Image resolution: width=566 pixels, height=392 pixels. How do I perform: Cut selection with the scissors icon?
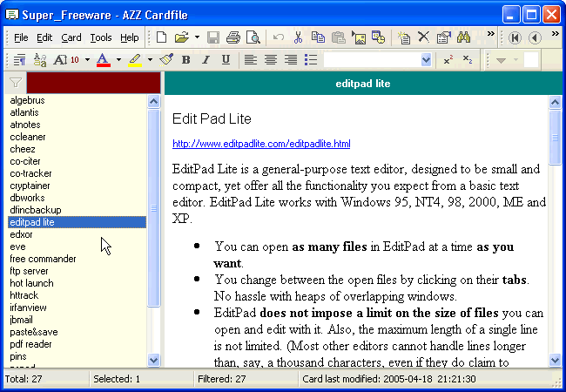coord(298,37)
